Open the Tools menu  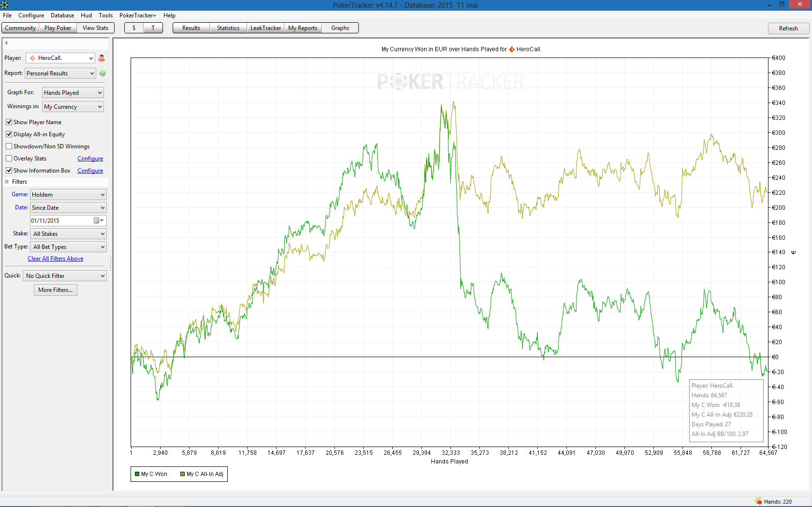coord(105,15)
